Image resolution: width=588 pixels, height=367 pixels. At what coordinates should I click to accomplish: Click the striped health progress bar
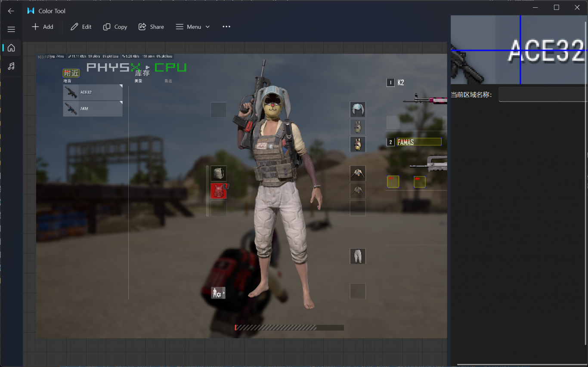click(289, 328)
